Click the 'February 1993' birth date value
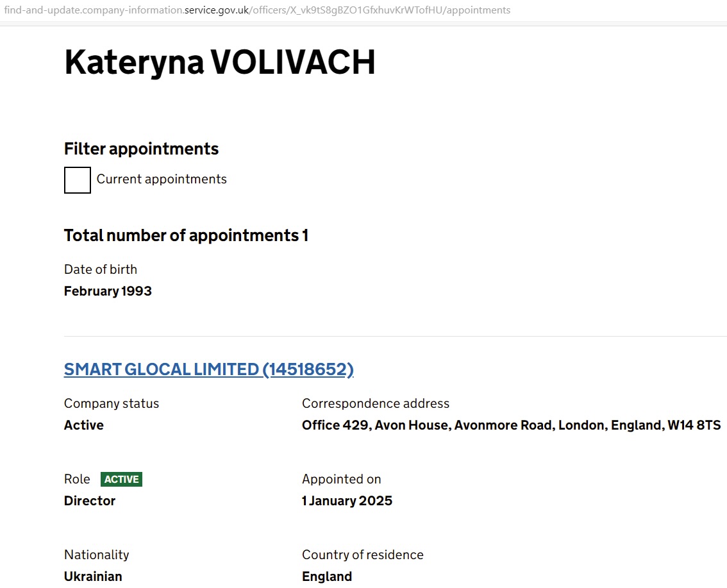Screen dimensions: 727x588 click(108, 291)
